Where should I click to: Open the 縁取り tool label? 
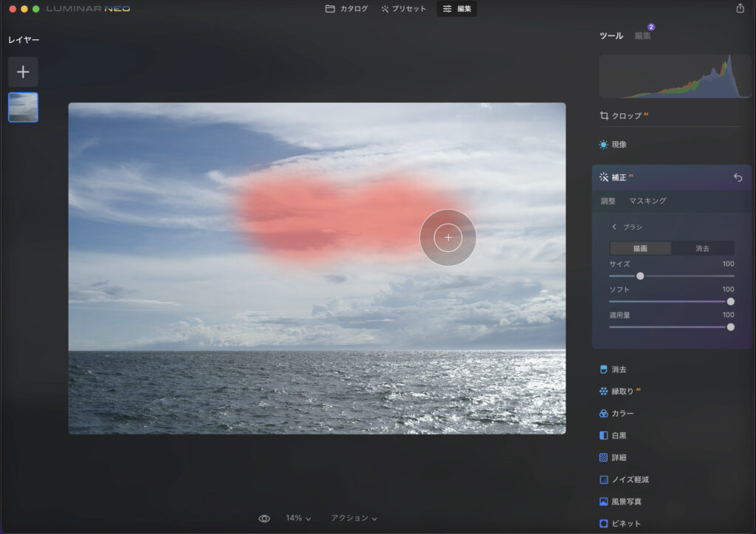622,391
